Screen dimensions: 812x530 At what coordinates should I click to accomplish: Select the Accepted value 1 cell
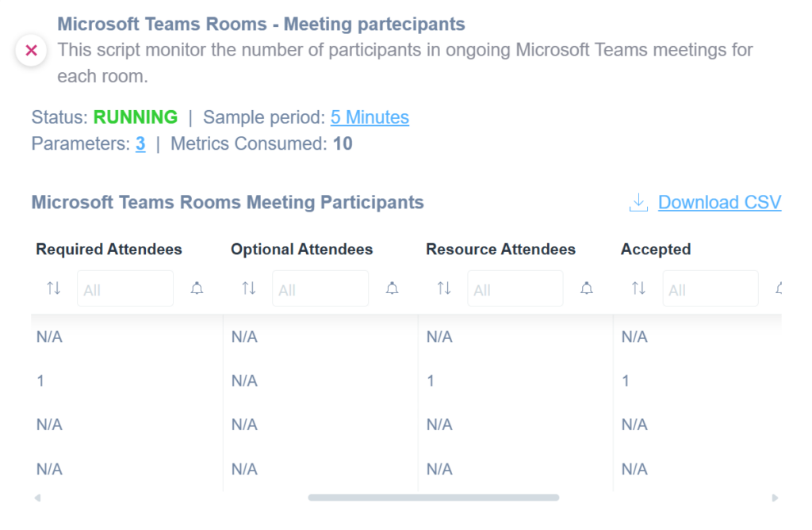(x=626, y=381)
